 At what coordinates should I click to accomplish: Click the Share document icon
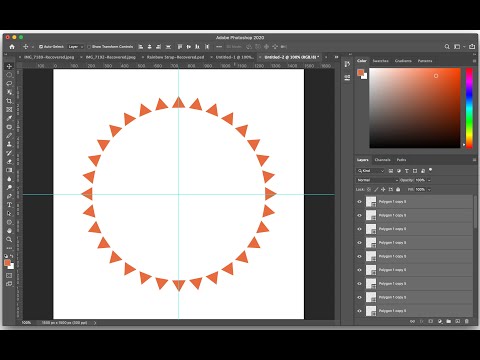coord(472,47)
